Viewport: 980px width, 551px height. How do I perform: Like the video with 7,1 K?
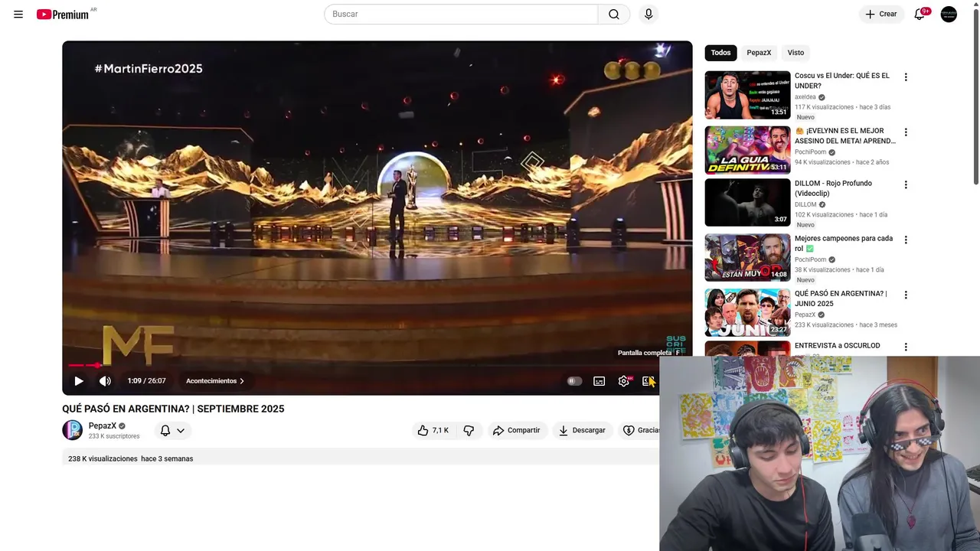(x=433, y=430)
